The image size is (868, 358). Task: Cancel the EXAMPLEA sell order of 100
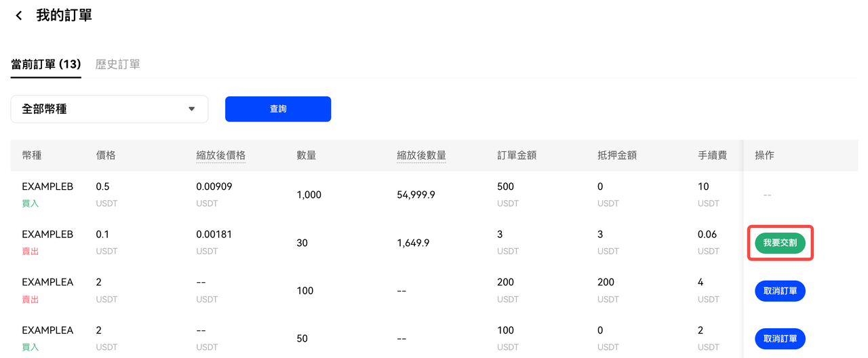[x=780, y=291]
